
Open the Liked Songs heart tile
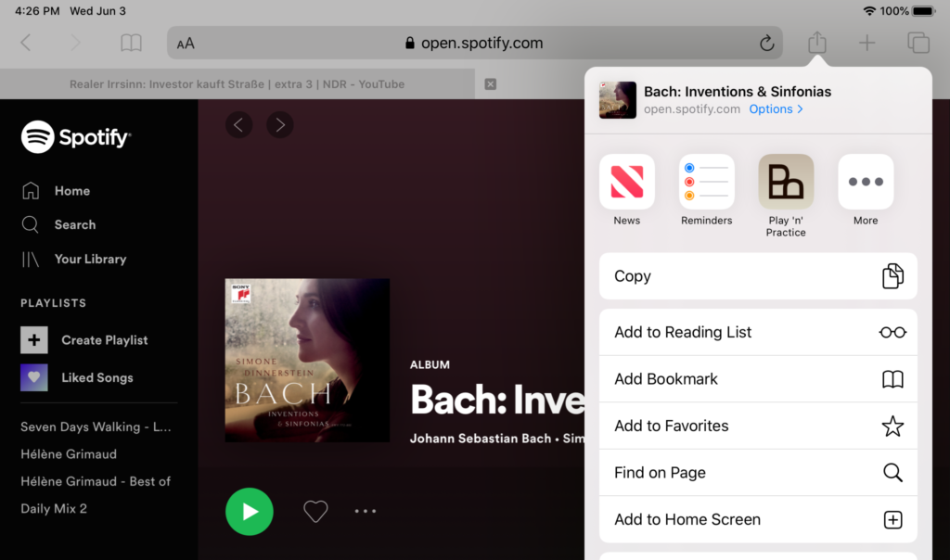tap(34, 377)
